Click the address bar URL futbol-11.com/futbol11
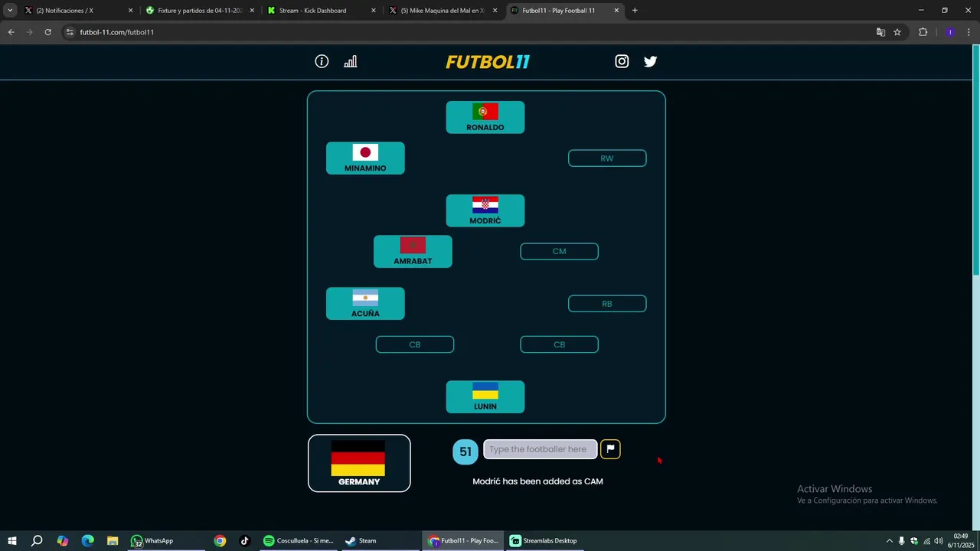 [x=117, y=32]
